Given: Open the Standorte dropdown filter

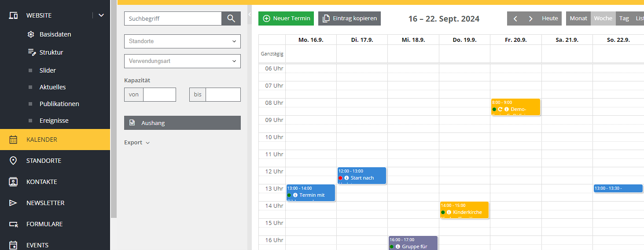Looking at the screenshot, I should [182, 41].
